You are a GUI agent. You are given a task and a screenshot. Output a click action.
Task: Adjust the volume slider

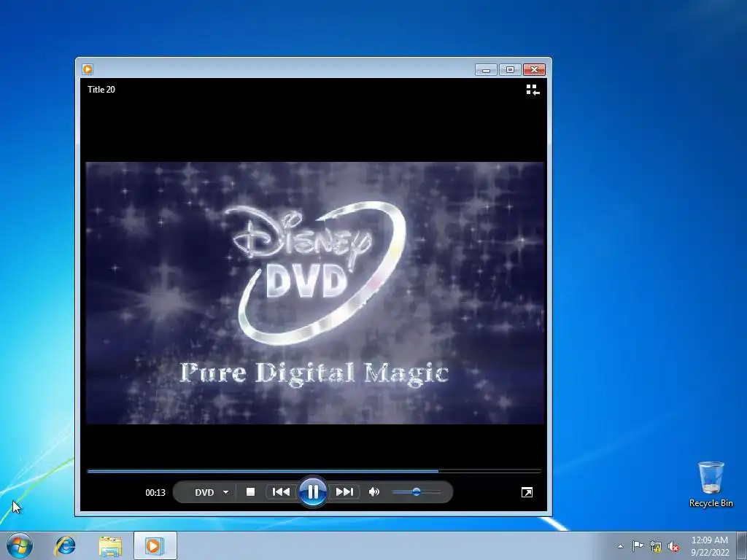(416, 492)
